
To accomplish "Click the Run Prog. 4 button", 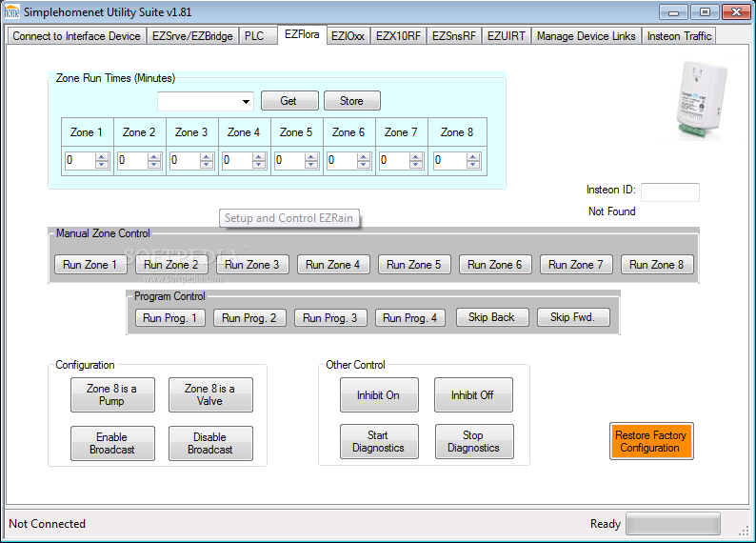I will [x=410, y=318].
